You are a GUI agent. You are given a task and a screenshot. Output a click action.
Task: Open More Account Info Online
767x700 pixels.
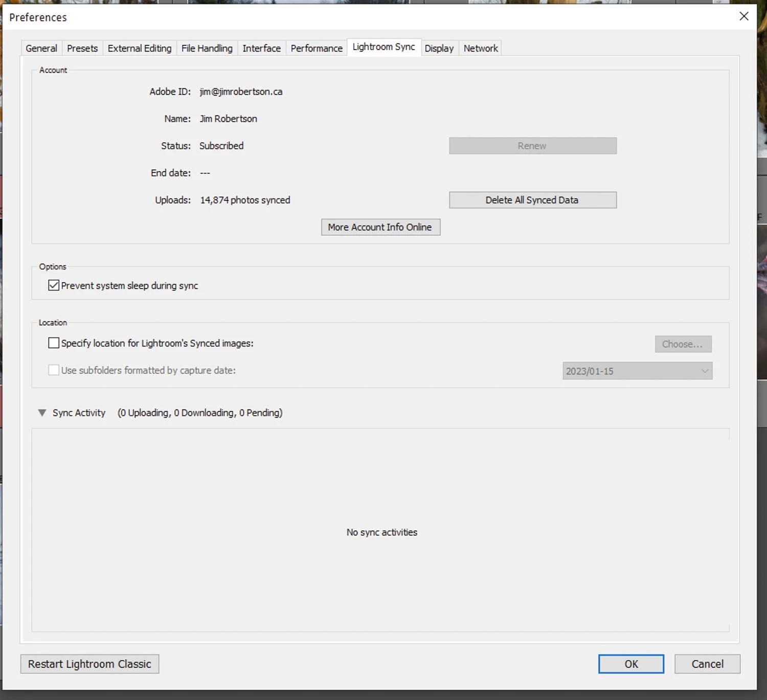[x=380, y=227]
